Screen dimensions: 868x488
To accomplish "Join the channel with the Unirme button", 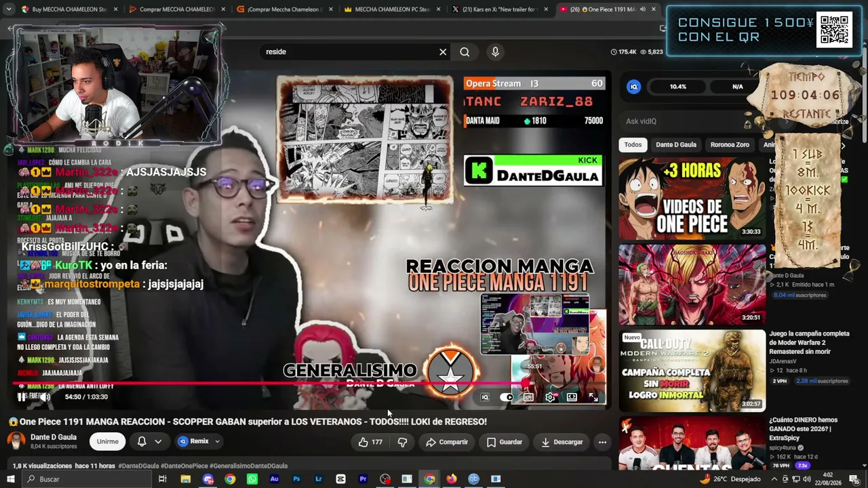I will [107, 441].
